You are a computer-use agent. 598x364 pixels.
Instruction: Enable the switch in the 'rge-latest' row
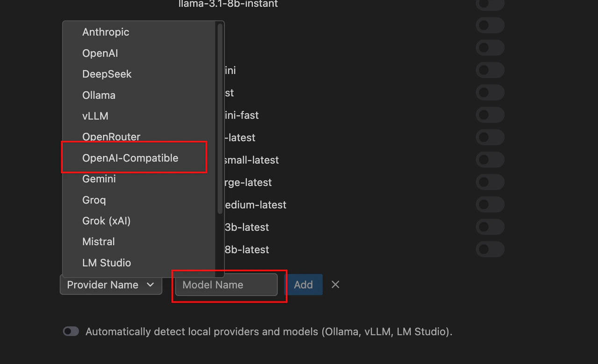(x=490, y=182)
